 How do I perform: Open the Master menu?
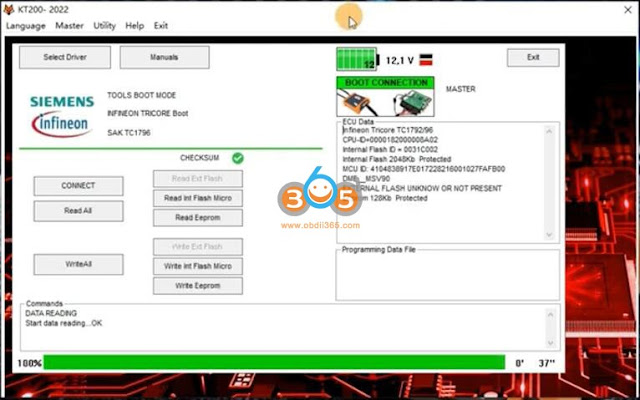tap(69, 26)
